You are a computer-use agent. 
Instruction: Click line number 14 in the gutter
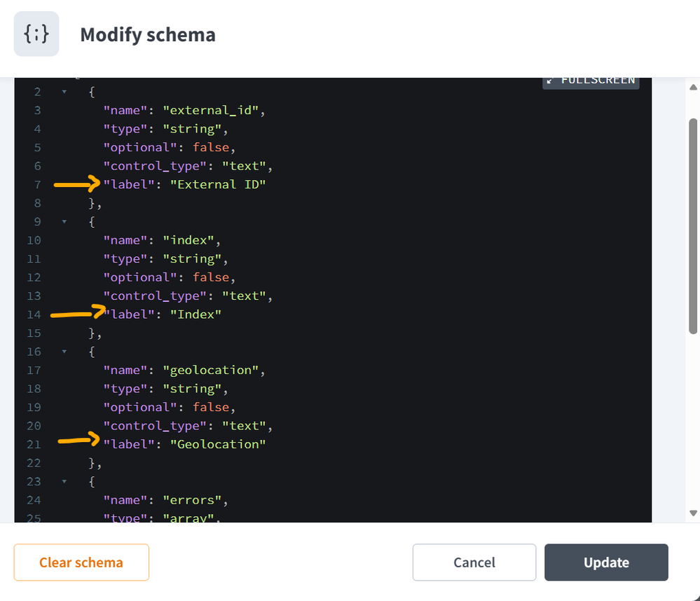click(34, 315)
